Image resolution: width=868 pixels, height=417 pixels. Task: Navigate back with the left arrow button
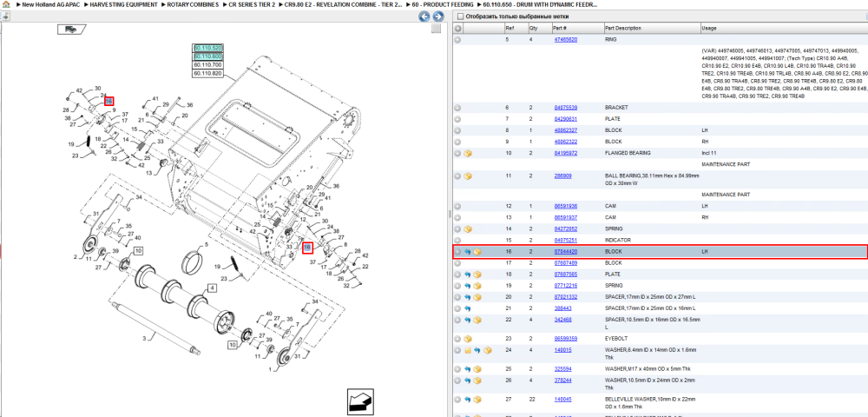[424, 17]
